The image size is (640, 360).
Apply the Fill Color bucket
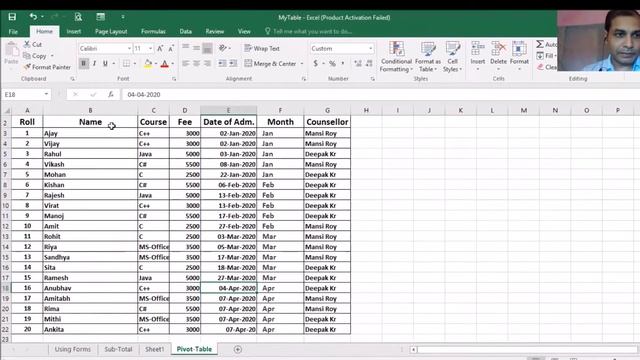pos(148,63)
